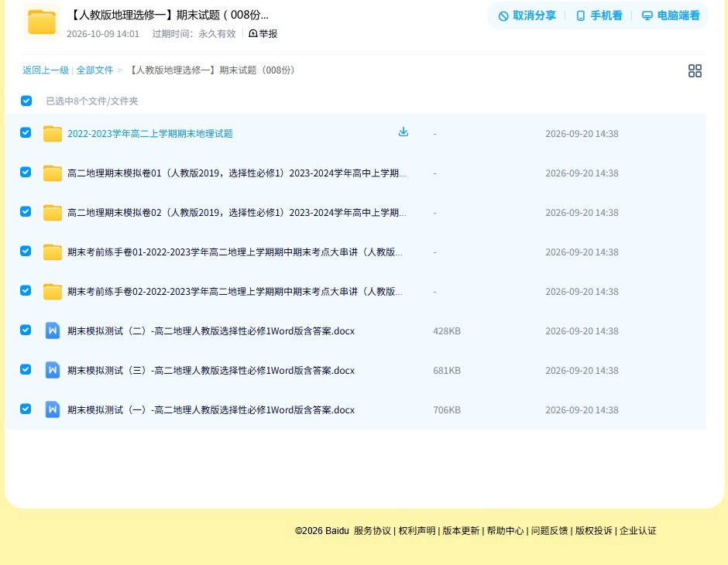Image resolution: width=728 pixels, height=565 pixels.
Task: Click folder icon of 高二地理期末模拟卷02
Action: pyautogui.click(x=53, y=212)
